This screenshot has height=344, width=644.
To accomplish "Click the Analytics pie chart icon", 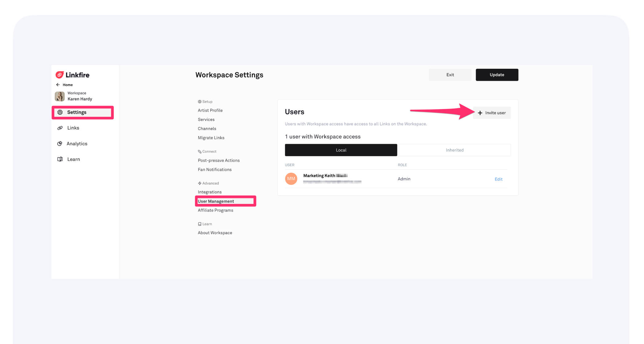I will point(60,144).
